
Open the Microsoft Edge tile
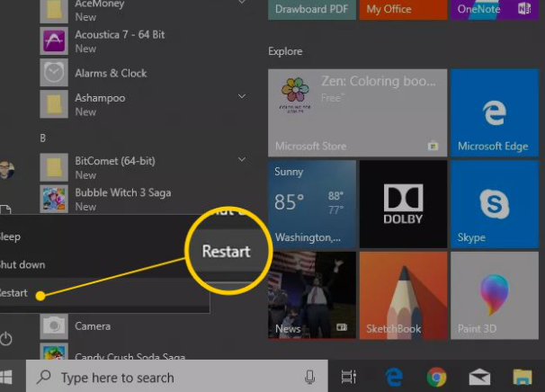pyautogui.click(x=495, y=112)
